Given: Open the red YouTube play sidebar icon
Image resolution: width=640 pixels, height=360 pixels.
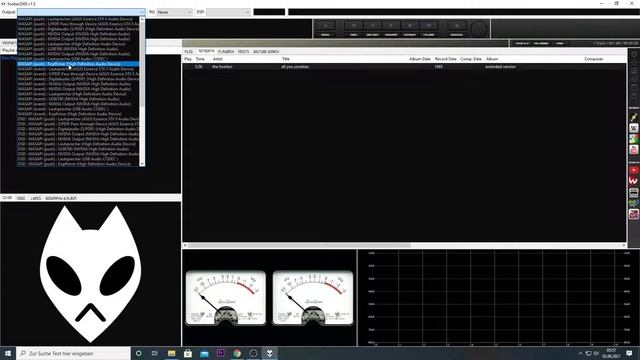Looking at the screenshot, I should 633,170.
